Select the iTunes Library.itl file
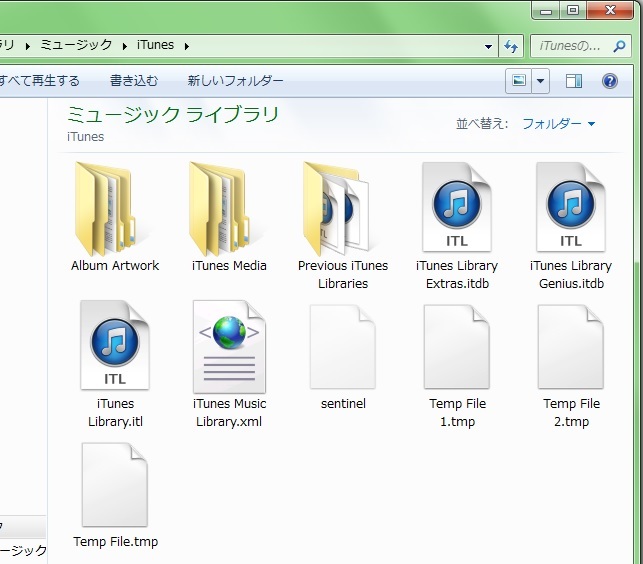 tap(115, 346)
